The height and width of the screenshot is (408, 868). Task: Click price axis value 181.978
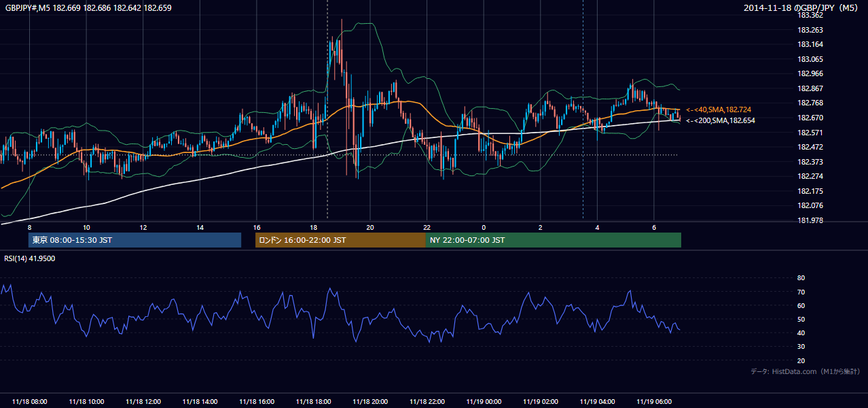click(x=810, y=220)
